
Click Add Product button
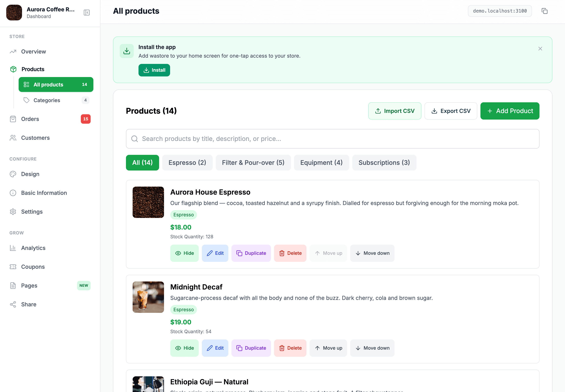[x=510, y=111]
